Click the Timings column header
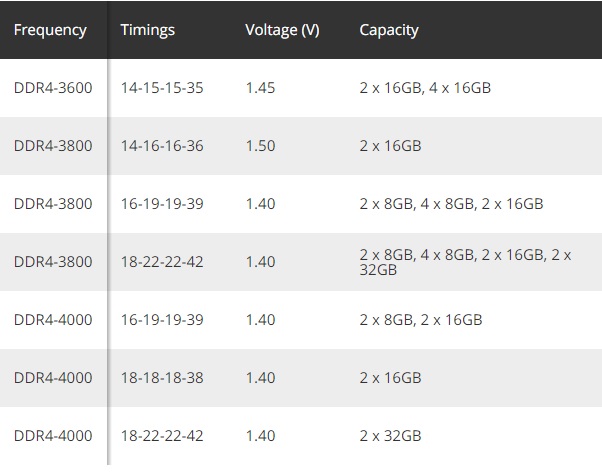 coord(147,30)
